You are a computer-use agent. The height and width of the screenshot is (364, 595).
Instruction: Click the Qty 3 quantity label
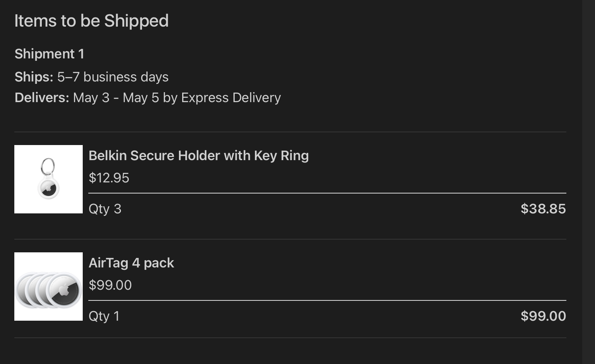point(105,209)
